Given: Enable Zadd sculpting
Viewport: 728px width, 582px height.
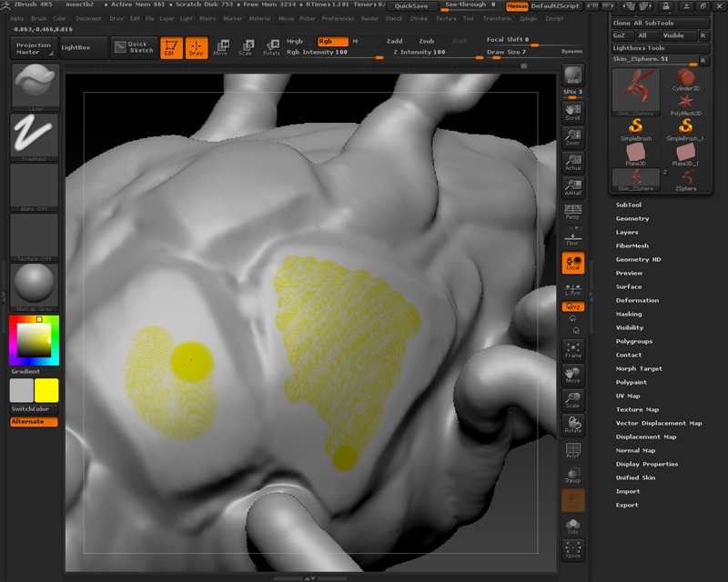Looking at the screenshot, I should [395, 41].
